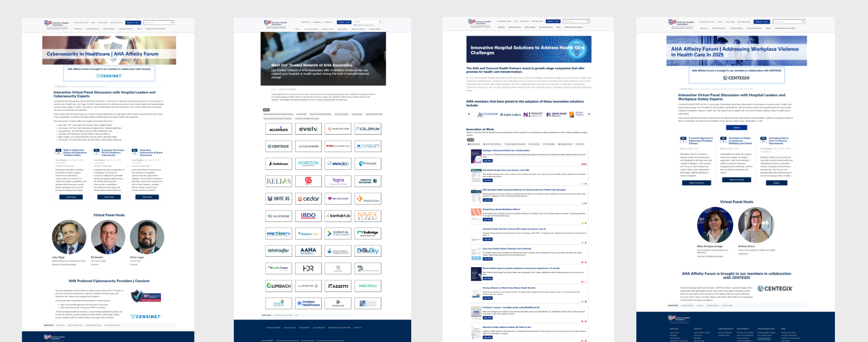Select the Meditech associate logo
The image size is (868, 342).
(x=368, y=286)
